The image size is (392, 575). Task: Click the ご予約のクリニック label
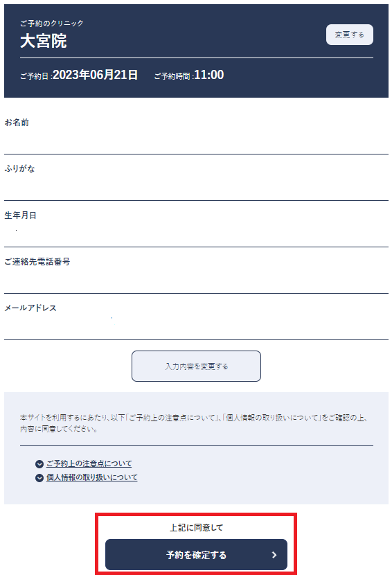(52, 24)
